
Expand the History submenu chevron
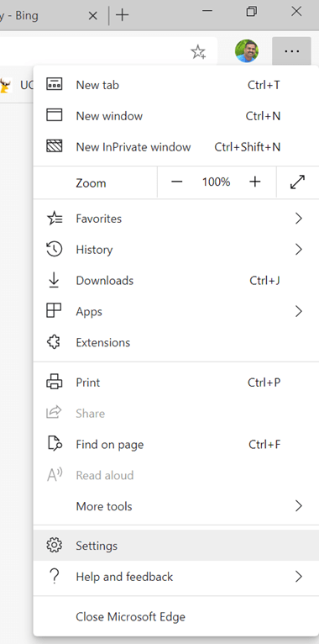(x=299, y=250)
